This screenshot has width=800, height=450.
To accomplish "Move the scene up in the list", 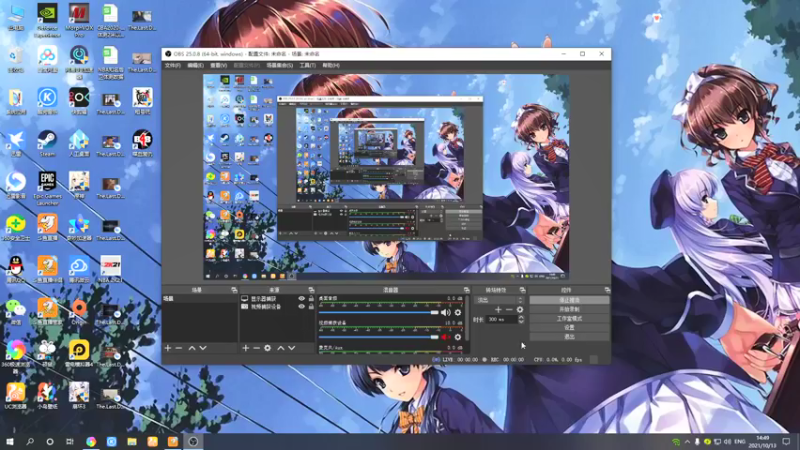I will coord(192,348).
